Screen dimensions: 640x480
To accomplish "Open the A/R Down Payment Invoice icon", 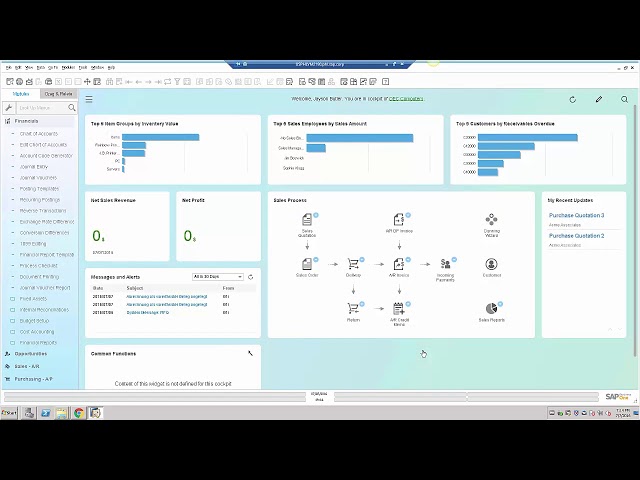I will coord(399,220).
